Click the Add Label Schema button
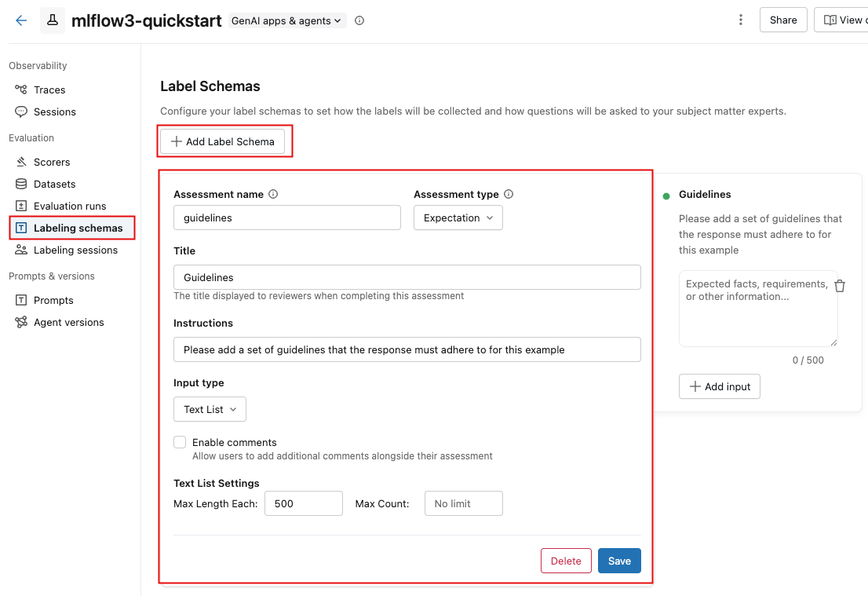The height and width of the screenshot is (596, 868). click(x=224, y=141)
